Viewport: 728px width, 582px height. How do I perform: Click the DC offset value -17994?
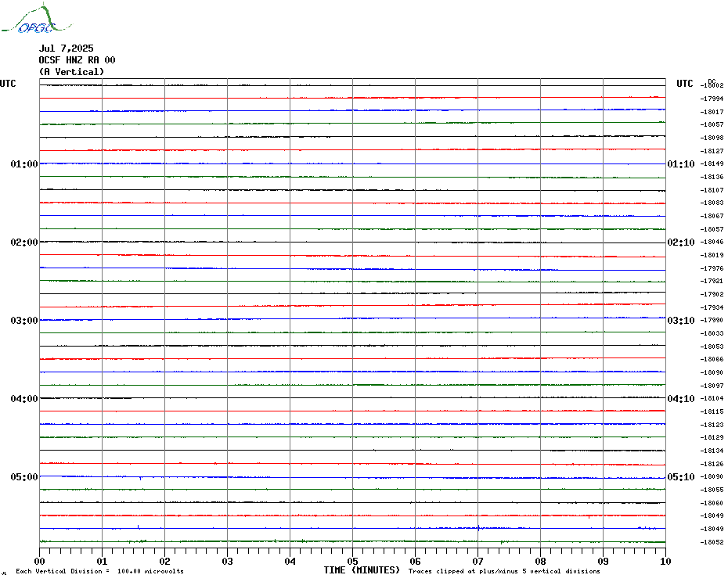point(712,99)
